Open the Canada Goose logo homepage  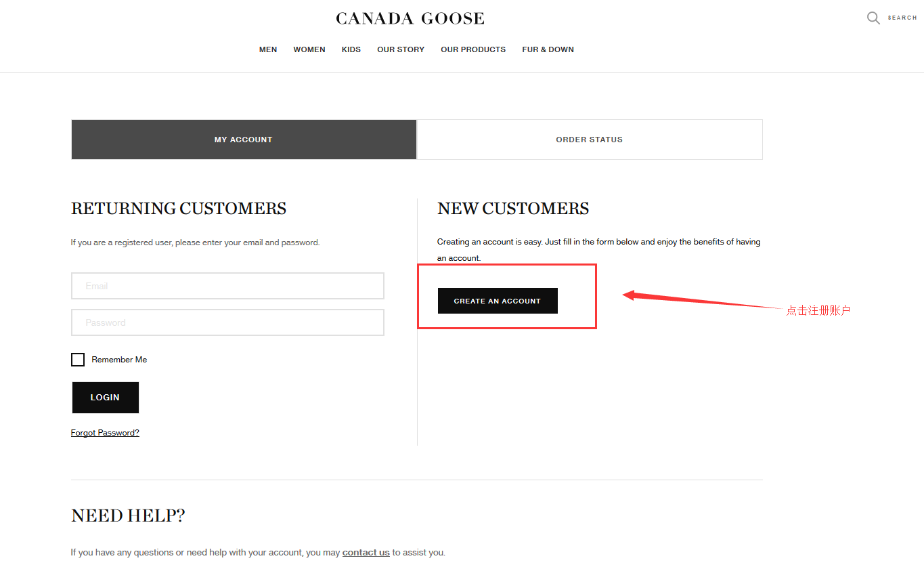click(x=410, y=18)
